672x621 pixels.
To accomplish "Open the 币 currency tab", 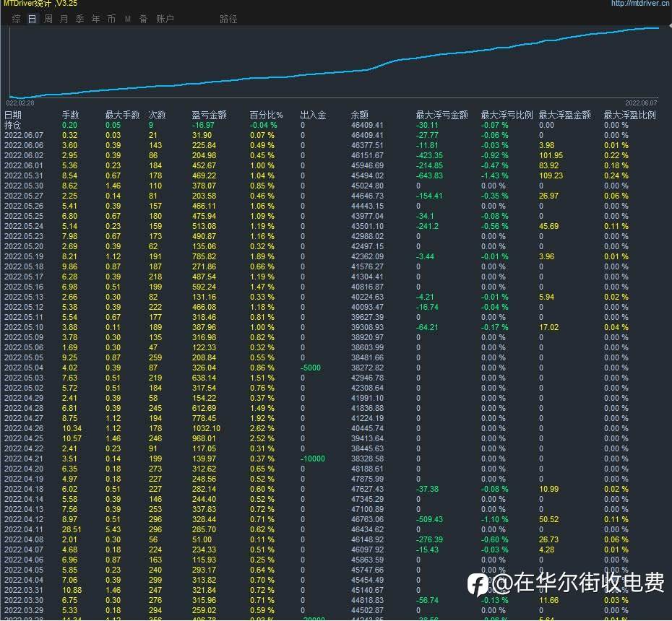I will pos(111,19).
